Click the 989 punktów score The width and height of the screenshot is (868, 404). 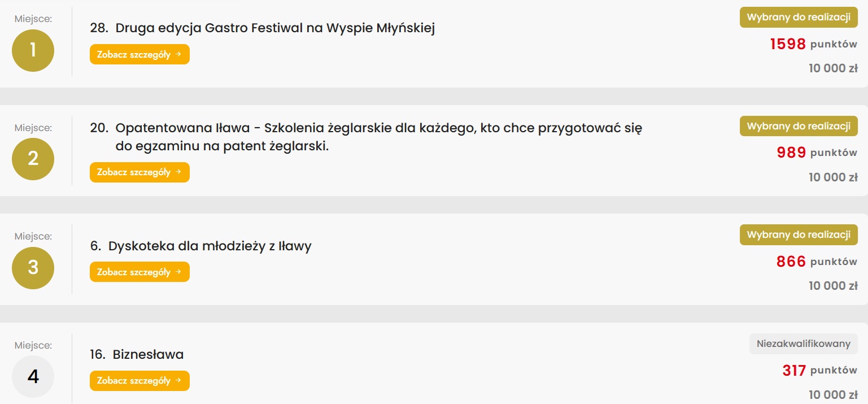click(x=817, y=153)
